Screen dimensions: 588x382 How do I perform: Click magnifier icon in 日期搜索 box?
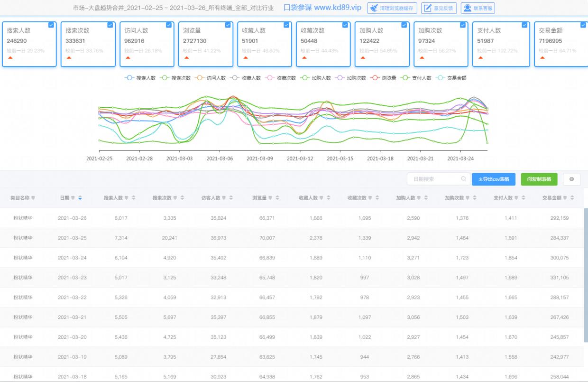(x=463, y=179)
